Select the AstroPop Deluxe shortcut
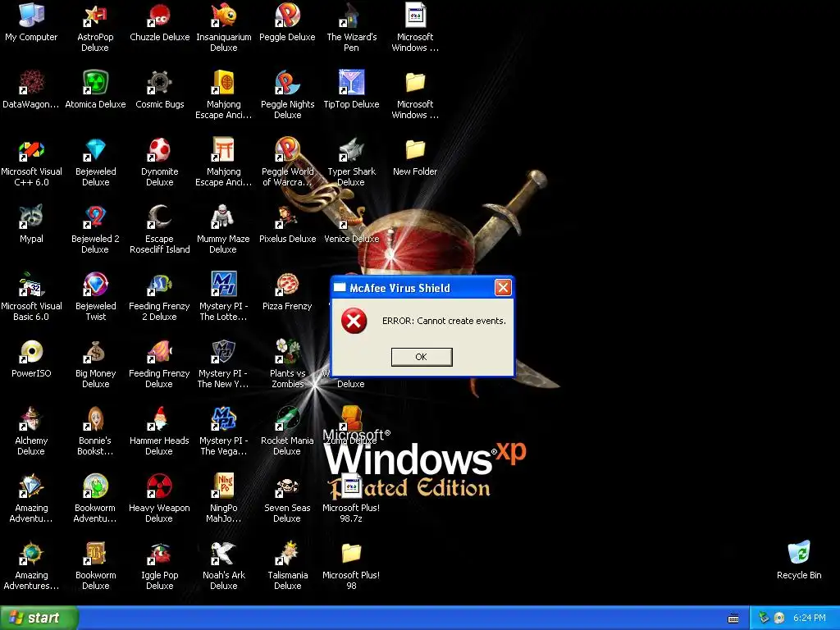The height and width of the screenshot is (630, 840). [95, 16]
